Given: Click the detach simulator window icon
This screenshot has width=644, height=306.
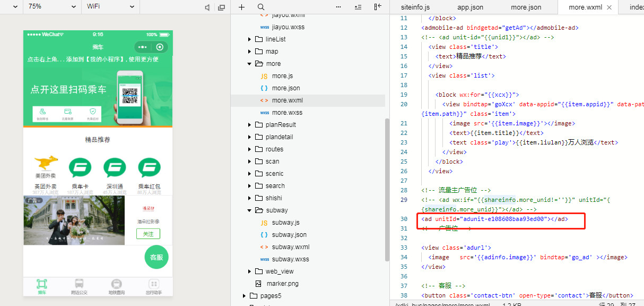Looking at the screenshot, I should pos(221,7).
